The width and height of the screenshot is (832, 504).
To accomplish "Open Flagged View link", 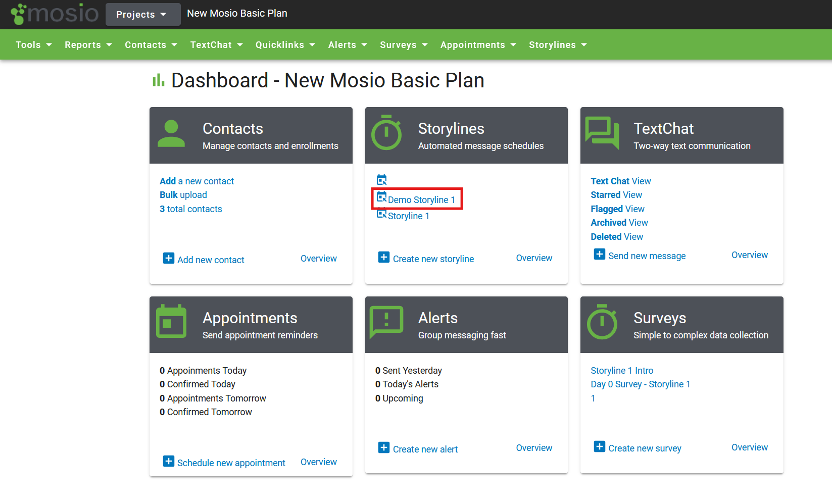I will click(x=618, y=209).
